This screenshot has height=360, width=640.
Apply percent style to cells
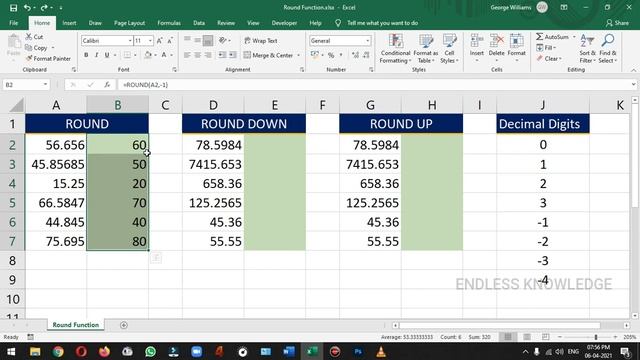tap(331, 55)
